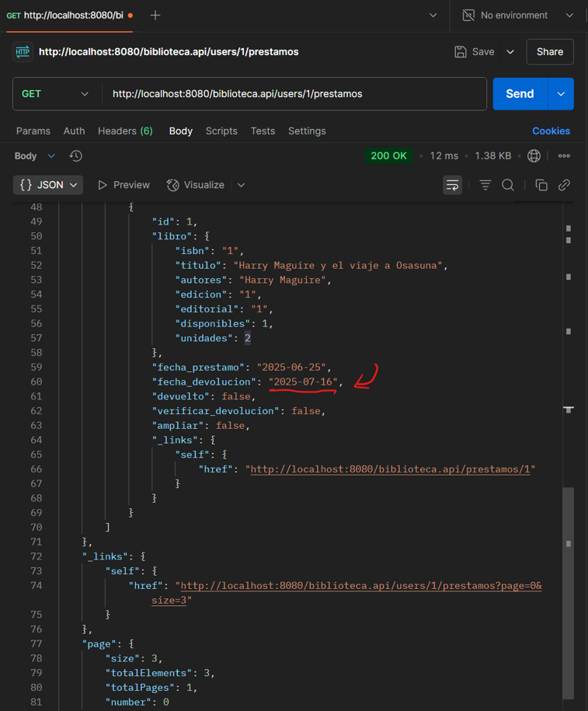The image size is (588, 711).
Task: Expand the No environment dropdown
Action: pyautogui.click(x=569, y=16)
